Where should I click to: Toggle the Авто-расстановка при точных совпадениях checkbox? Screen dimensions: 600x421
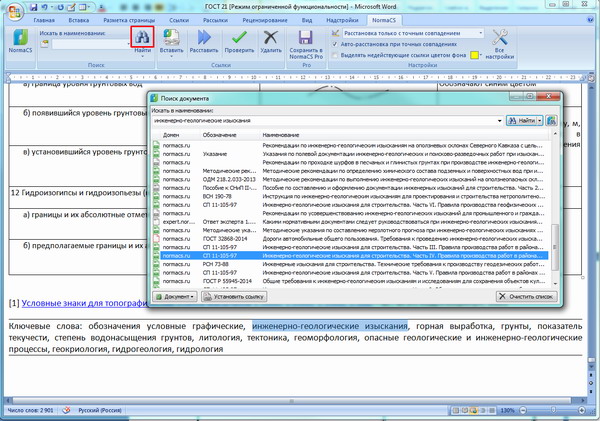pyautogui.click(x=333, y=44)
